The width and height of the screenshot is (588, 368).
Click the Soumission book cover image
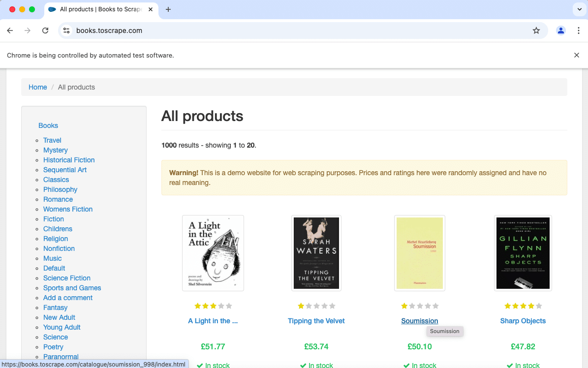419,253
